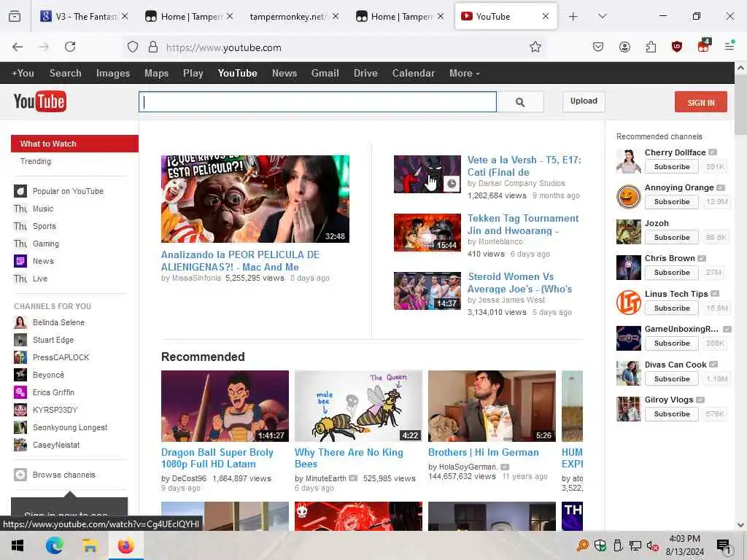Open Microsoft Edge from taskbar

54,545
